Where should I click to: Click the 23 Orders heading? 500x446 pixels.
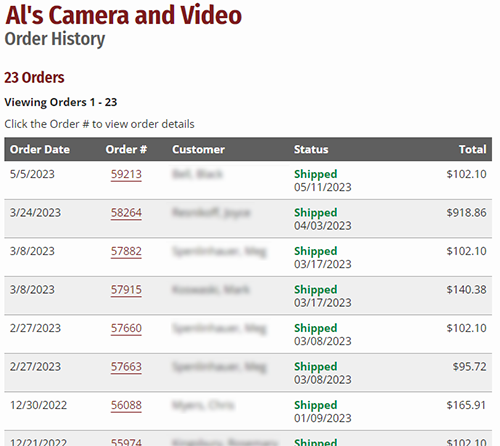click(34, 77)
